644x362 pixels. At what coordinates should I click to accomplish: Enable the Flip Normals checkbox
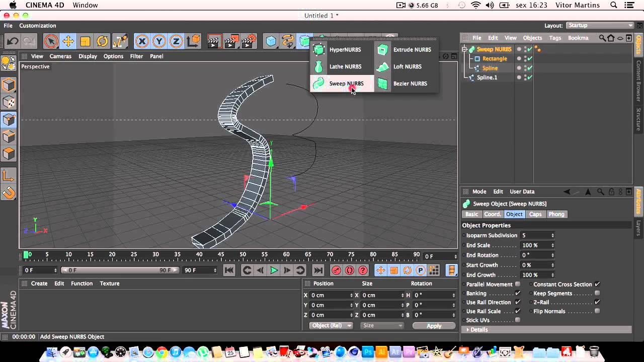tap(597, 311)
